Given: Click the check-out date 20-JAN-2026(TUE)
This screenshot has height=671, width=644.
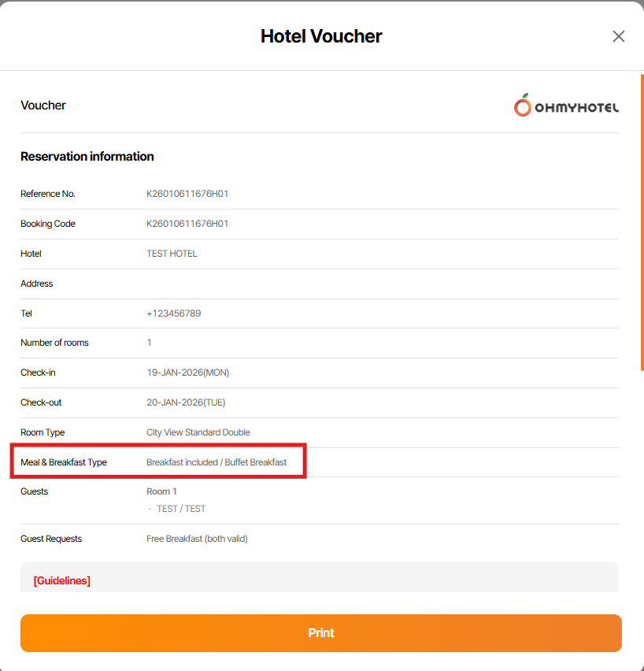Looking at the screenshot, I should pos(186,402).
